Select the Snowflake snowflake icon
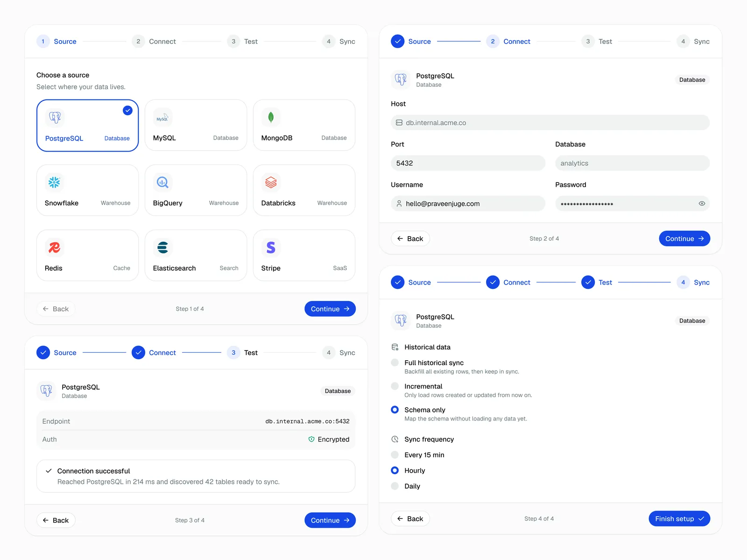747x560 pixels. tap(55, 182)
